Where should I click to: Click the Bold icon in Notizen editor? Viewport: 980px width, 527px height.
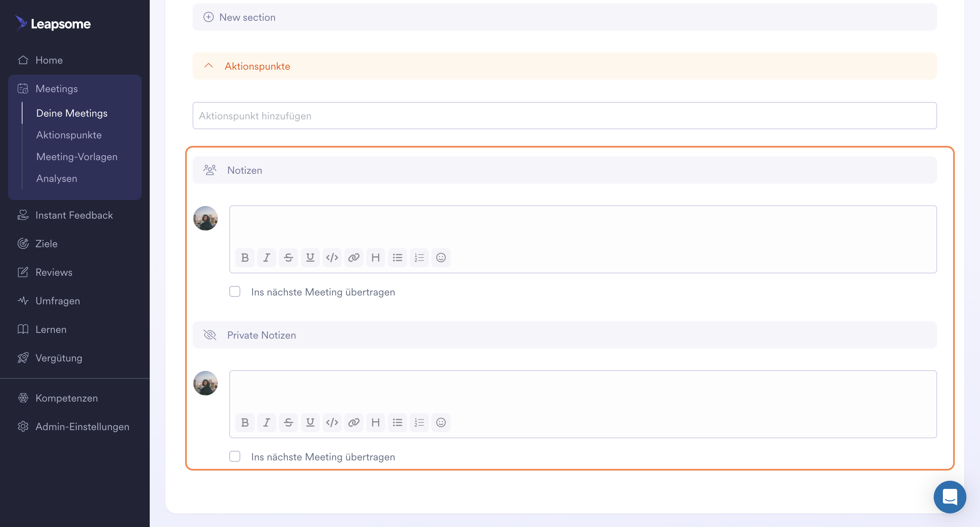point(245,258)
